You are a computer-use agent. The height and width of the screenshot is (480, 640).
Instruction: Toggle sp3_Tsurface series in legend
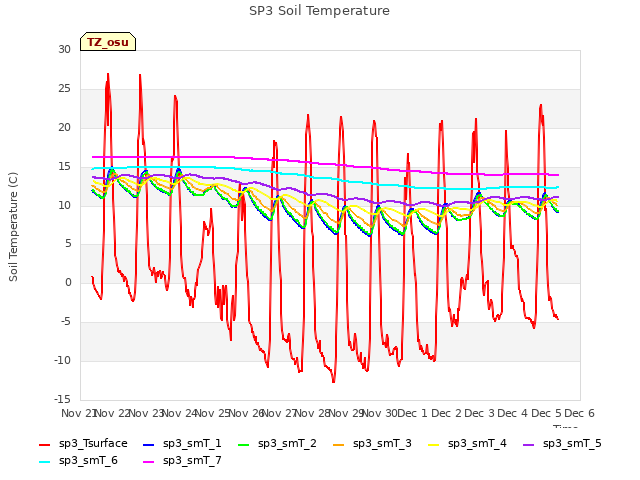tap(83, 444)
